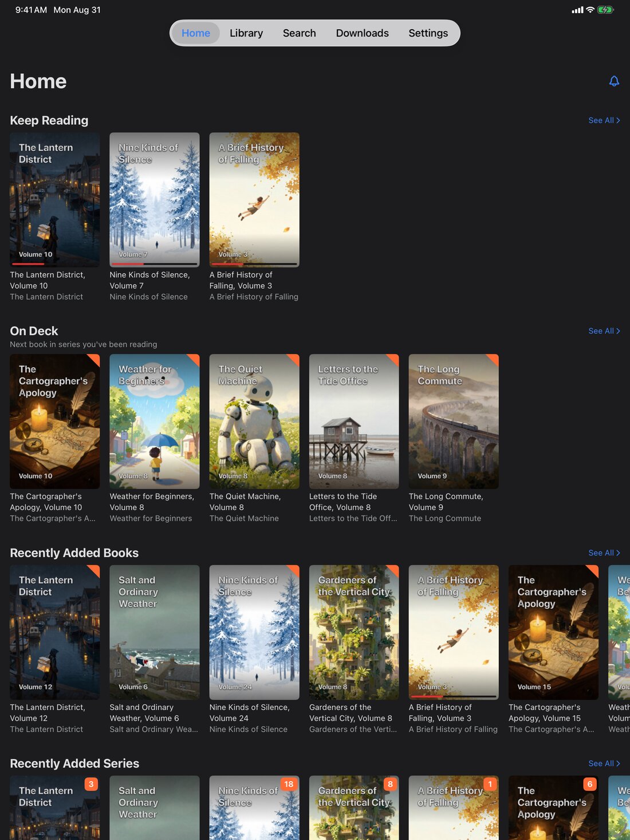
Task: Open the 6-book badge on Cartographer's Apology series
Action: [x=590, y=784]
